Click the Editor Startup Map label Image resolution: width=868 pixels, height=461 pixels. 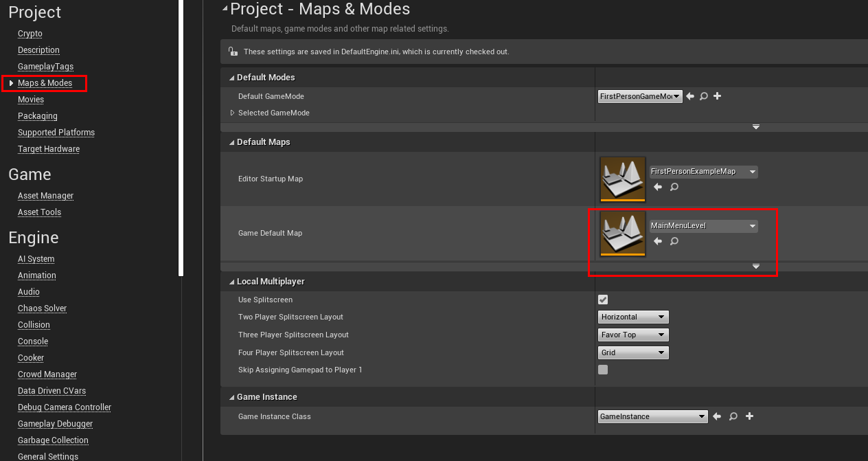[x=271, y=179]
